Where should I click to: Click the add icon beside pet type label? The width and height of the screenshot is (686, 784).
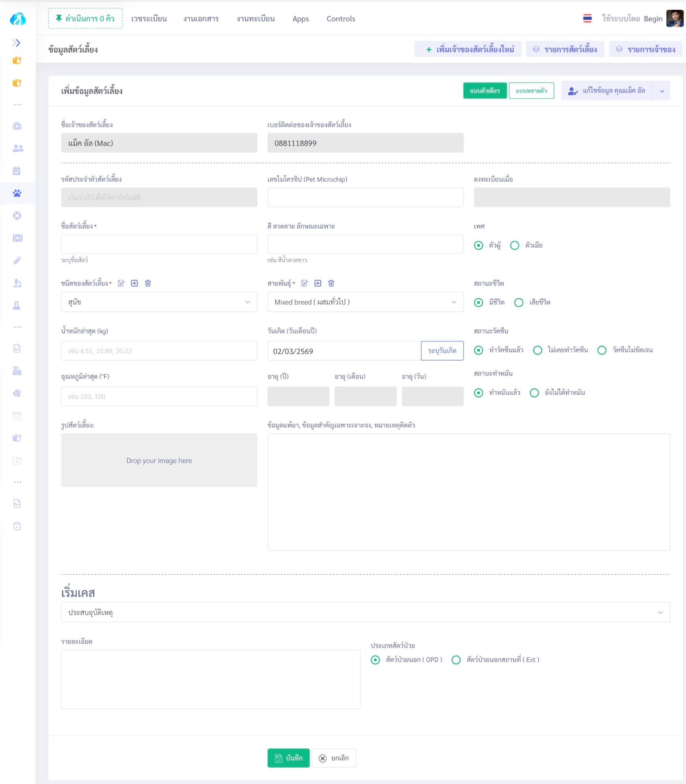pyautogui.click(x=134, y=283)
